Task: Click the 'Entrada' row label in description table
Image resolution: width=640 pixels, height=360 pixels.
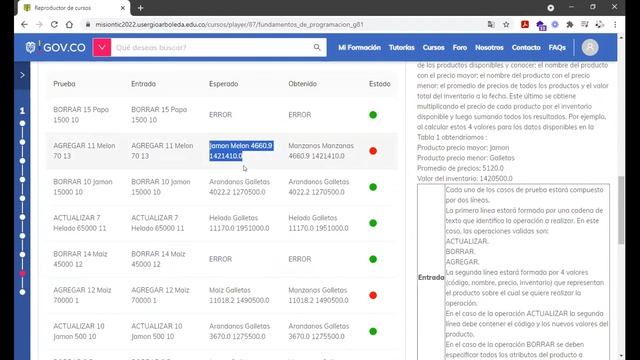Action: coord(431,278)
